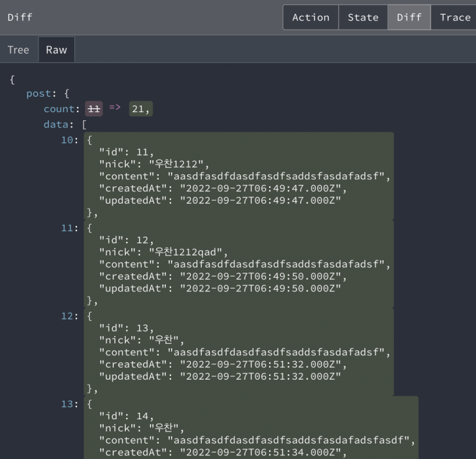
Task: Open the State tab
Action: [363, 17]
